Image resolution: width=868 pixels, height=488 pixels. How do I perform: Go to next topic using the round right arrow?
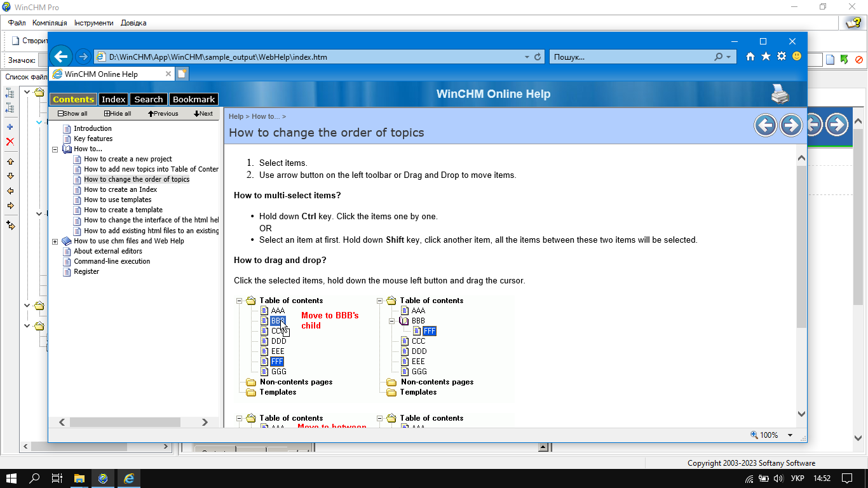[x=791, y=125]
